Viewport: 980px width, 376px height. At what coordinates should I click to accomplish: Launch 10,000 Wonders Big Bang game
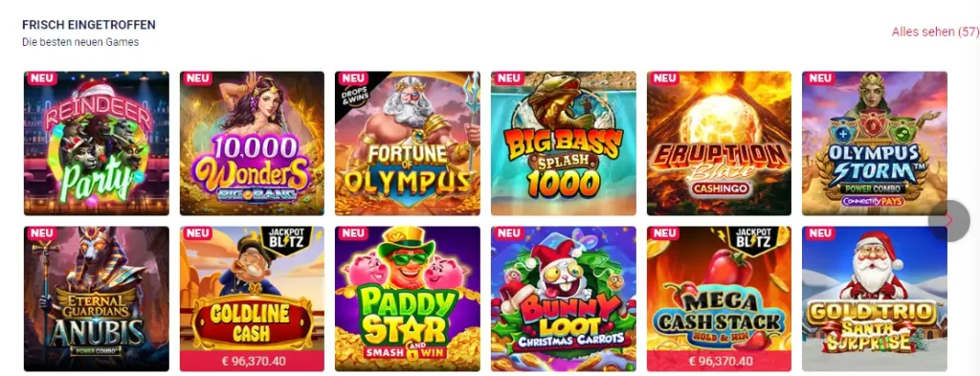(x=252, y=143)
